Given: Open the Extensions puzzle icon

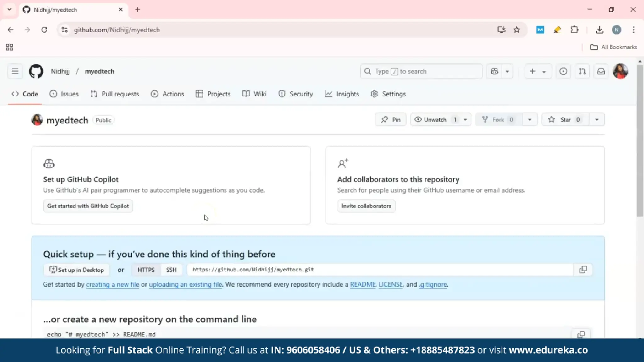Looking at the screenshot, I should point(575,30).
